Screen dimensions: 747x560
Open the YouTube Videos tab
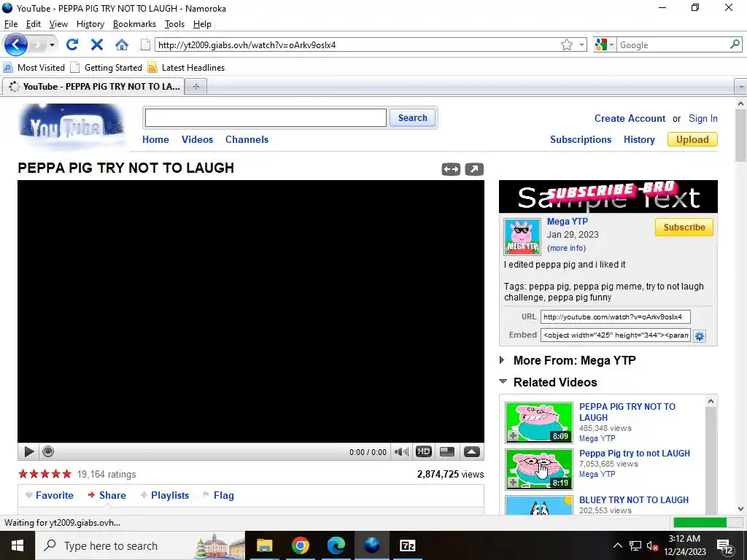(x=197, y=139)
